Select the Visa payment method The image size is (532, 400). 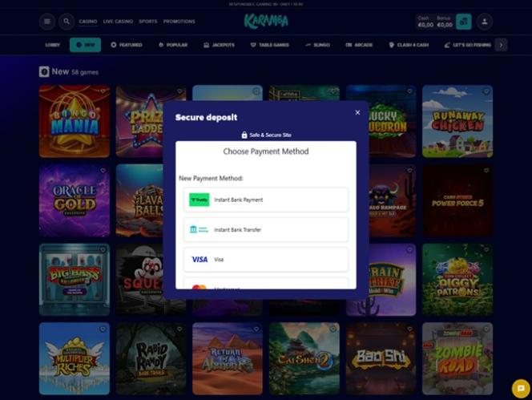[x=266, y=260]
